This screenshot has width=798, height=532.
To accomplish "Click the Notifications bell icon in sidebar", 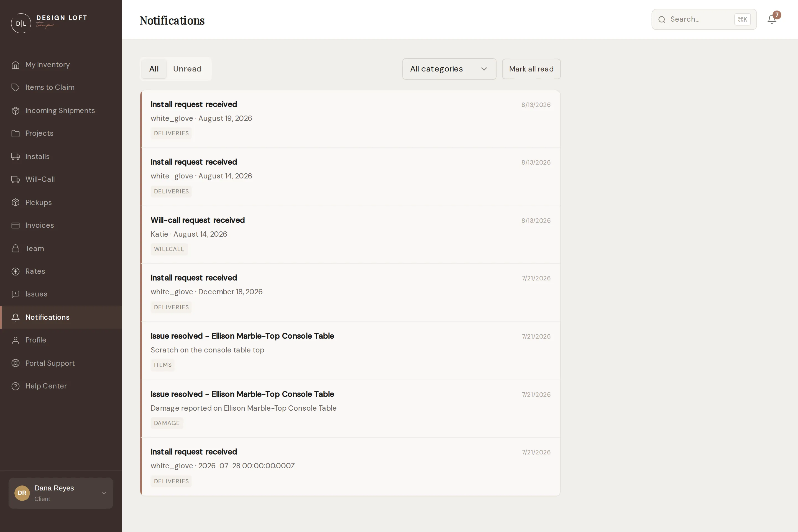I will [x=15, y=317].
